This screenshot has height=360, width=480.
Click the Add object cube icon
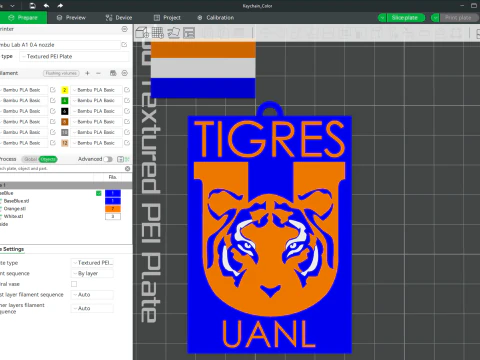(x=142, y=32)
